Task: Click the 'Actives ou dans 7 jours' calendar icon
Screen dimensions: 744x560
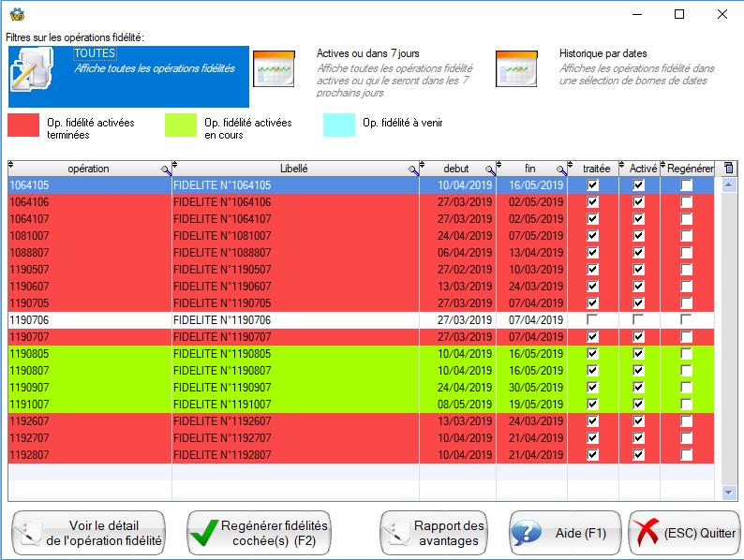Action: [x=274, y=69]
